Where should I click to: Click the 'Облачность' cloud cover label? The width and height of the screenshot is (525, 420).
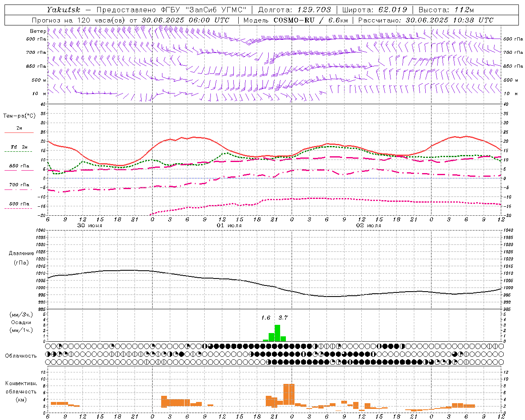(x=21, y=356)
